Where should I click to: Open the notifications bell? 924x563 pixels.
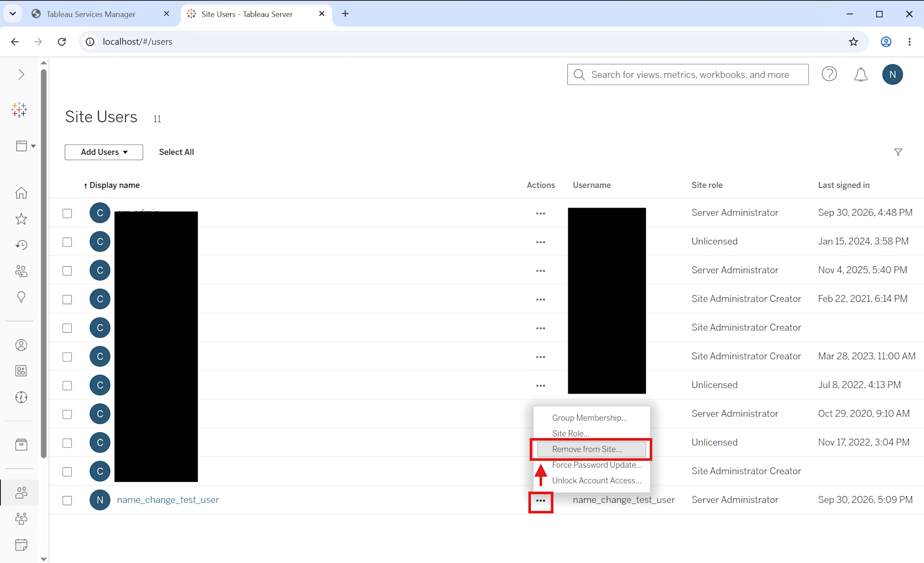point(861,74)
